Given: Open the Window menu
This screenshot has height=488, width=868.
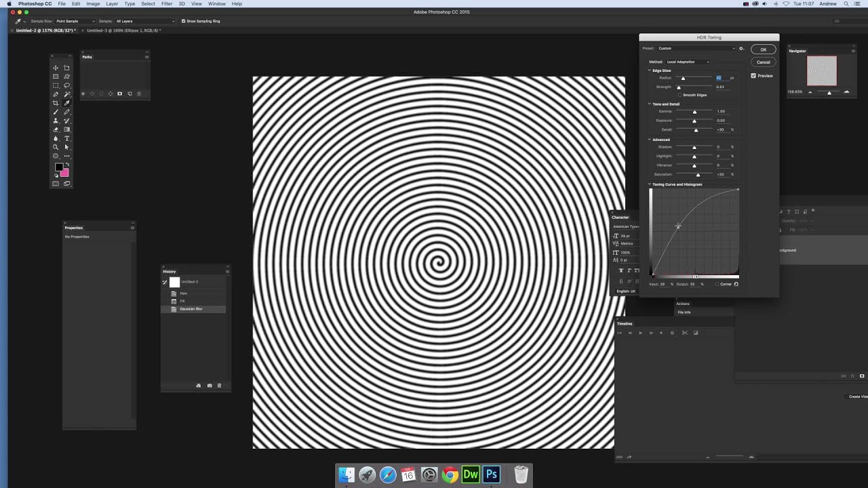Looking at the screenshot, I should tap(217, 4).
